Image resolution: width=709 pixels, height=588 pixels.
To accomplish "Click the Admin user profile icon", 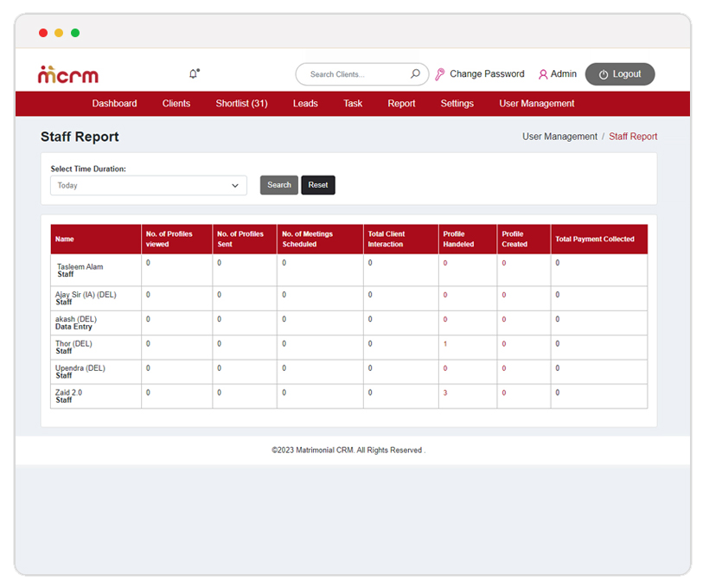I will [x=543, y=74].
